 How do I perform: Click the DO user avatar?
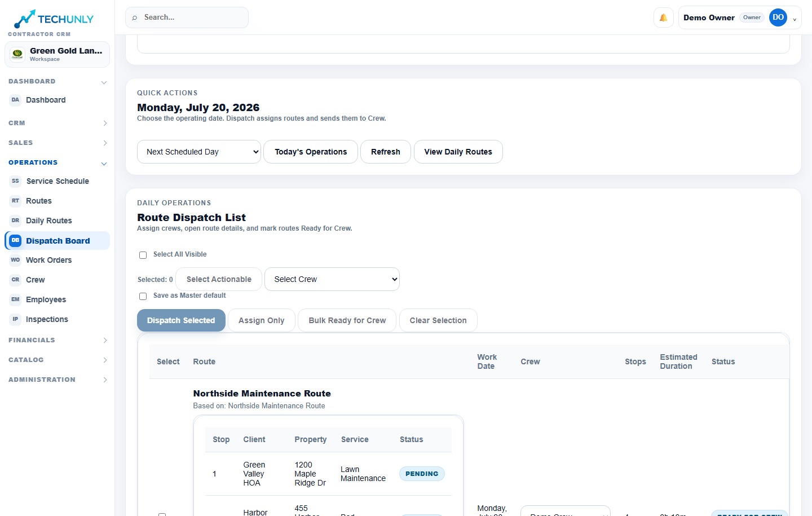coord(778,17)
